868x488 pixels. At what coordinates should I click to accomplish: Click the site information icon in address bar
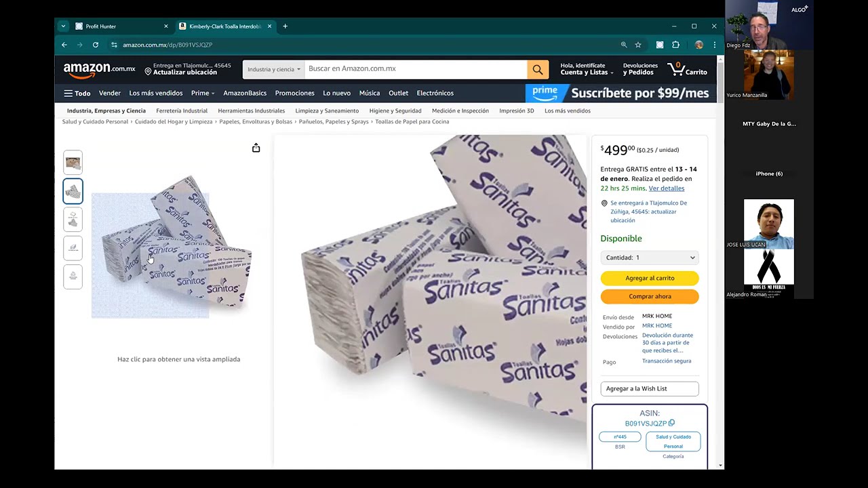(x=114, y=45)
